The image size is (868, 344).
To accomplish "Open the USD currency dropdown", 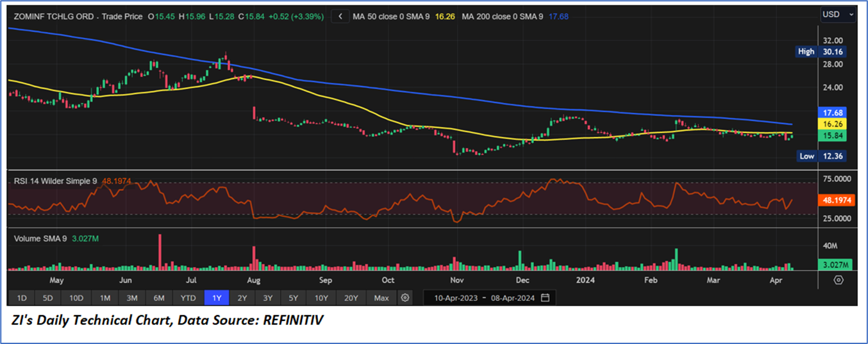I will pyautogui.click(x=839, y=14).
